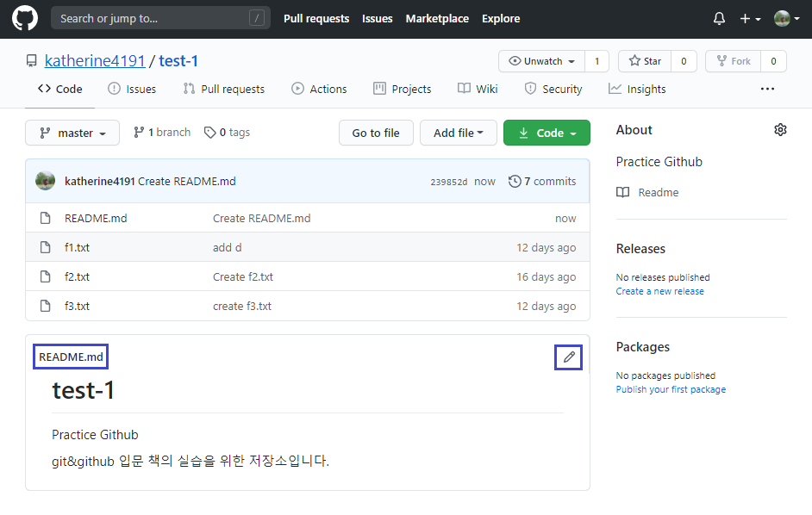Open the master branch selector
Image resolution: width=812 pixels, height=515 pixels.
[72, 133]
